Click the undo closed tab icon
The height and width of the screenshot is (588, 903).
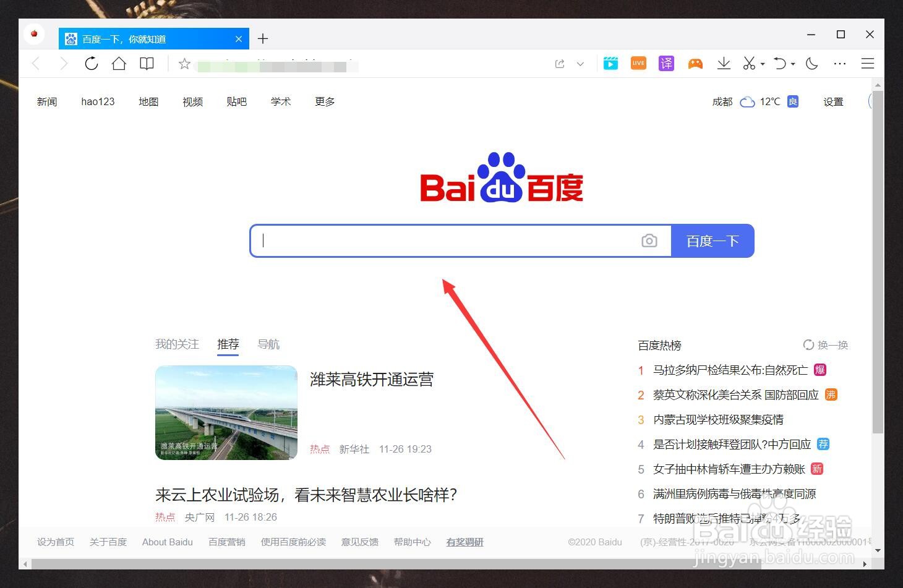(x=780, y=63)
